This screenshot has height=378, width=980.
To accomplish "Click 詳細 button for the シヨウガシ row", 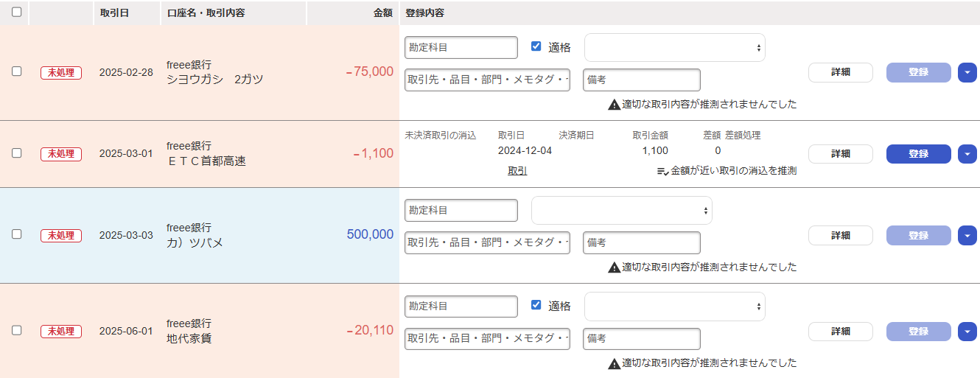I will (840, 72).
